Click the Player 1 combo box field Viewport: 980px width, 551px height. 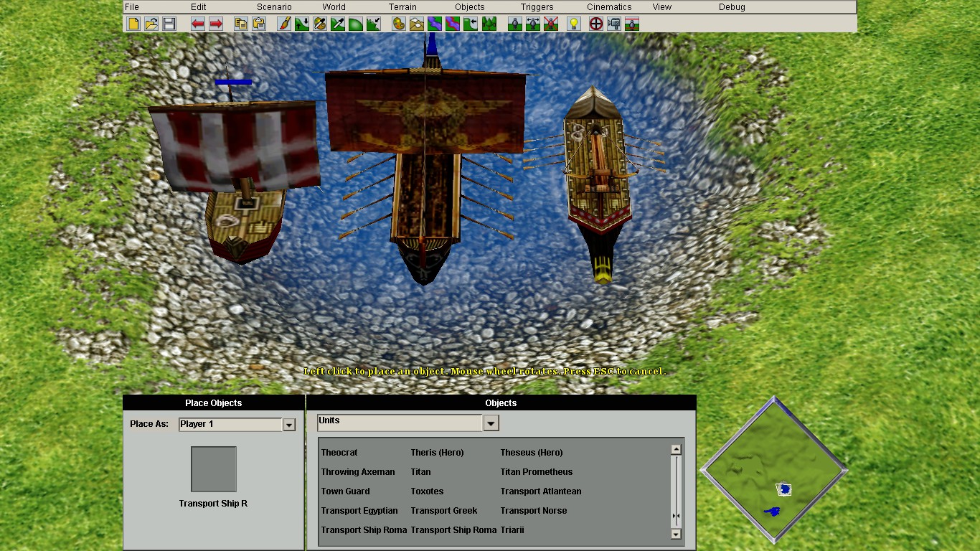[x=230, y=425]
